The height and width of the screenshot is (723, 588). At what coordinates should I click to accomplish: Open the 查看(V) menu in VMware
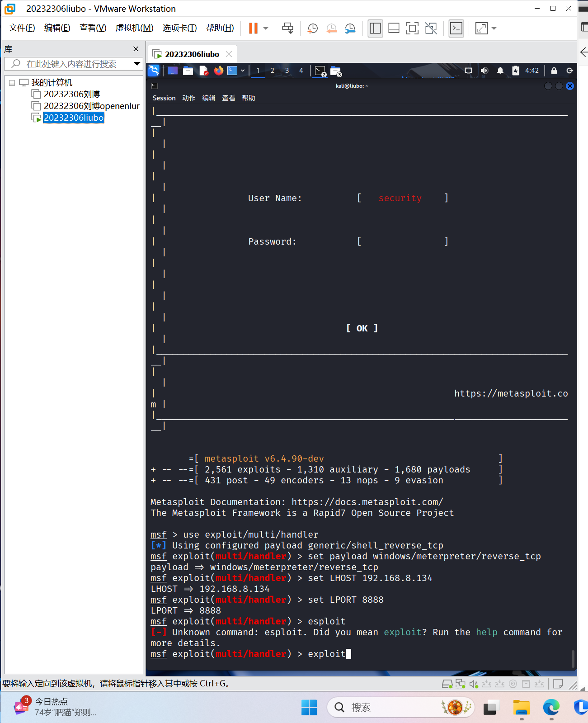click(93, 28)
